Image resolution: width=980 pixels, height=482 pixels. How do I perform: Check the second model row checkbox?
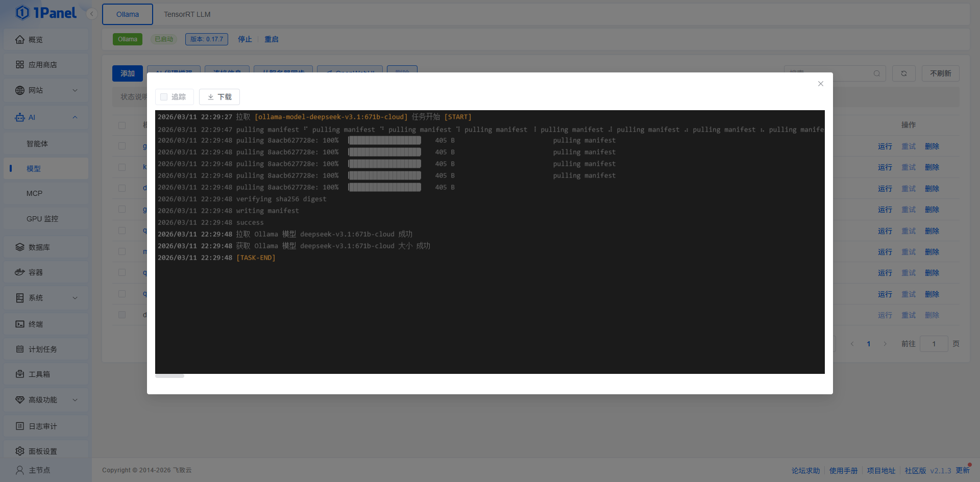click(122, 167)
